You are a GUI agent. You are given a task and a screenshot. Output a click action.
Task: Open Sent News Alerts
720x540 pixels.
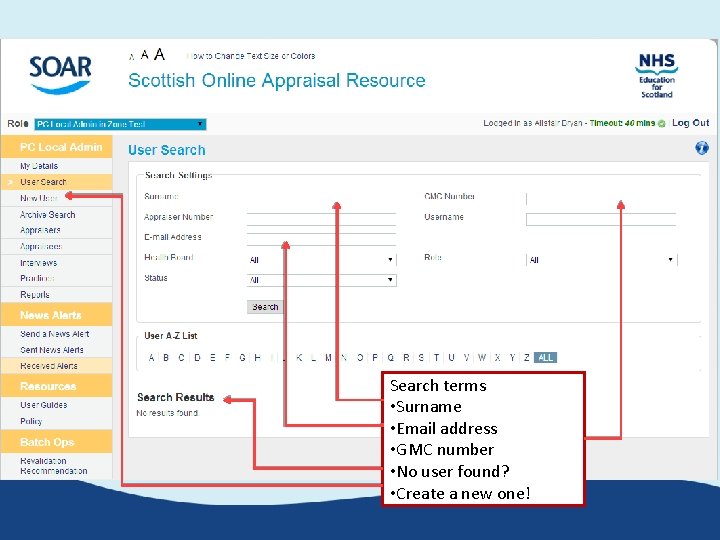52,350
